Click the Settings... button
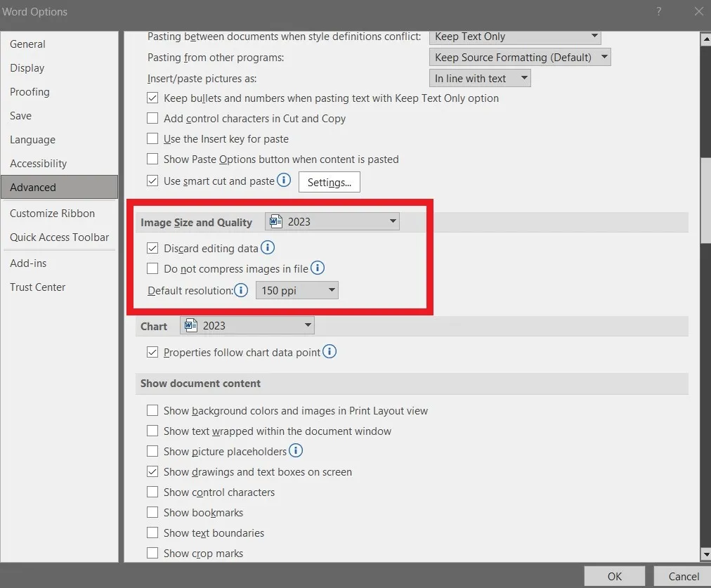The height and width of the screenshot is (588, 711). (x=330, y=182)
